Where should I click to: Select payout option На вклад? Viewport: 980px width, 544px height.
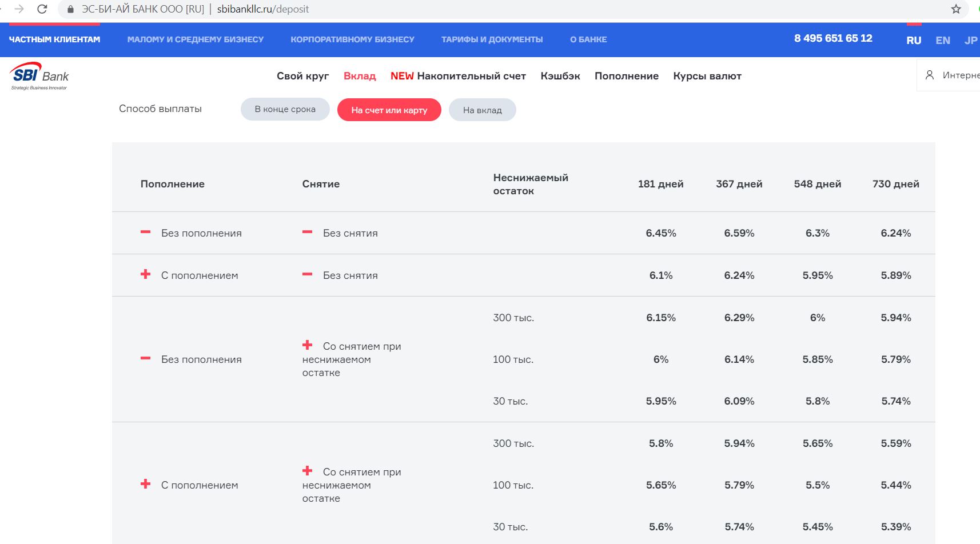pyautogui.click(x=483, y=110)
